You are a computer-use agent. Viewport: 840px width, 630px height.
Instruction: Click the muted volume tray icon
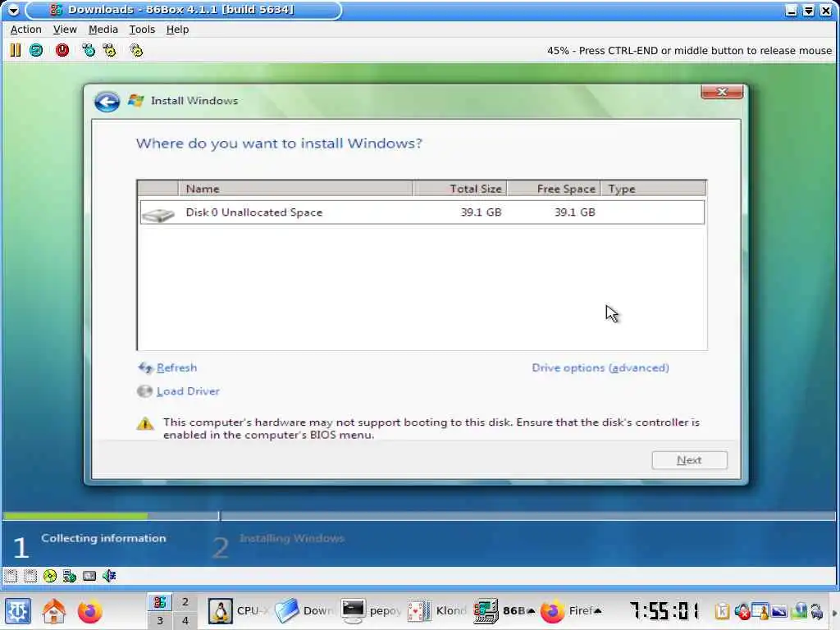click(742, 610)
